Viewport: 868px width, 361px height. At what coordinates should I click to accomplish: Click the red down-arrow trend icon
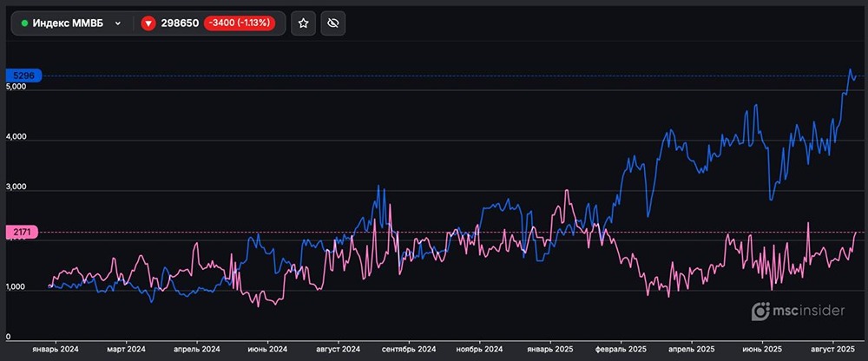coord(148,23)
